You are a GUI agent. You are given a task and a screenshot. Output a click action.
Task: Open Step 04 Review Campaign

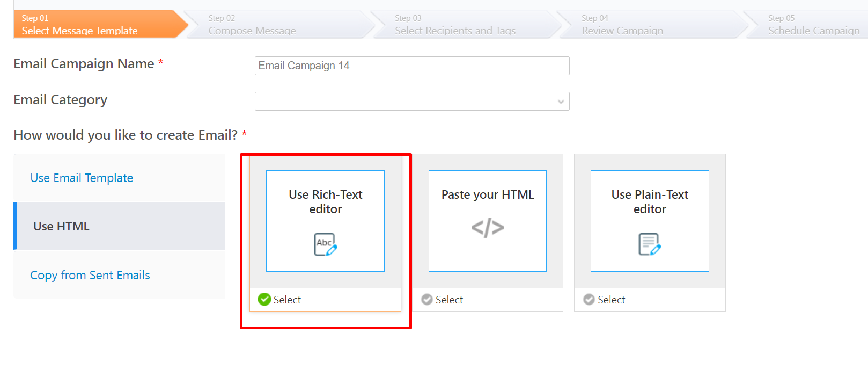pos(622,25)
